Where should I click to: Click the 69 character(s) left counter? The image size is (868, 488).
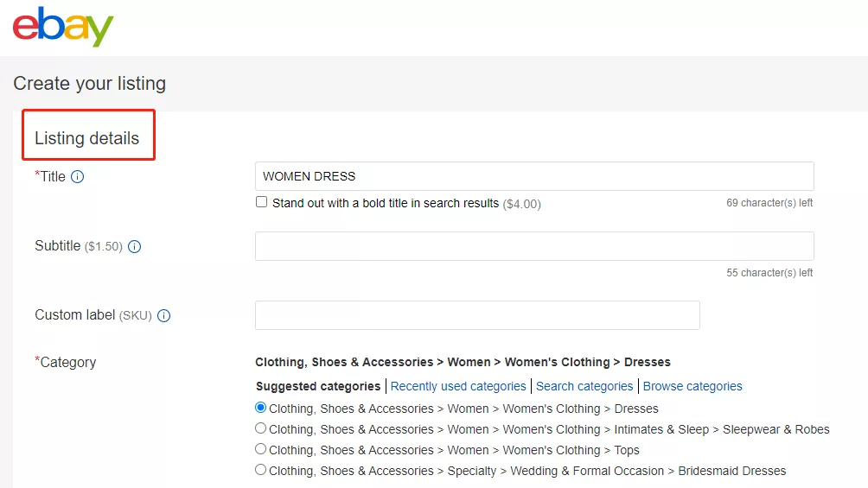point(769,203)
